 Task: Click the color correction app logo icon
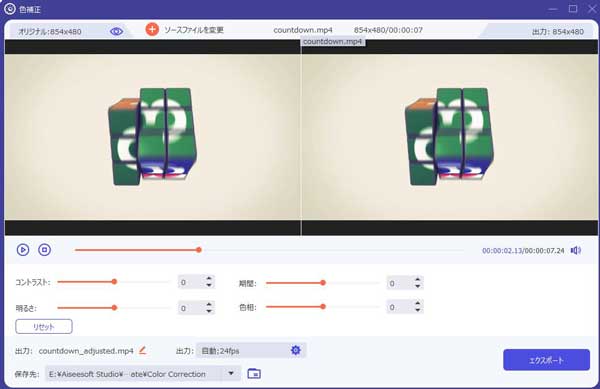coord(10,9)
